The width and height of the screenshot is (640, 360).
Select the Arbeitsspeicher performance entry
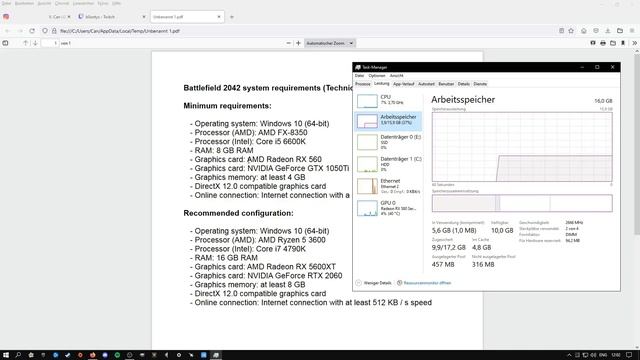388,121
